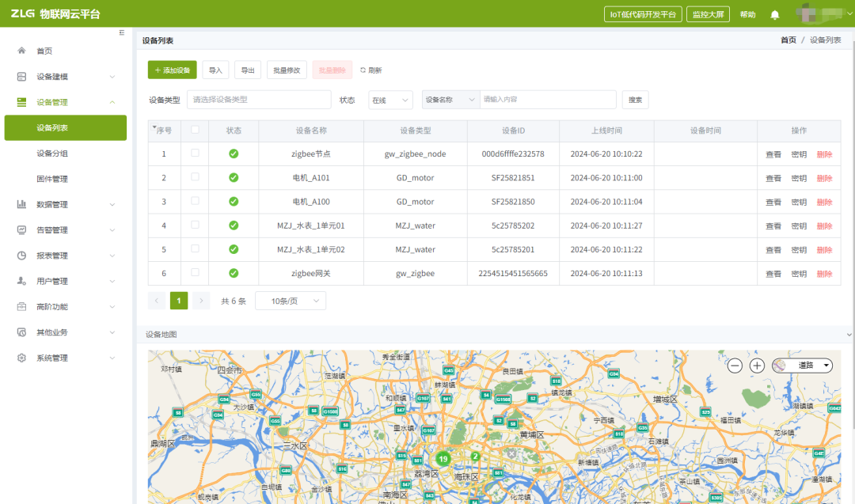Open the 设备类型 select box
Image resolution: width=855 pixels, height=504 pixels.
tap(259, 100)
